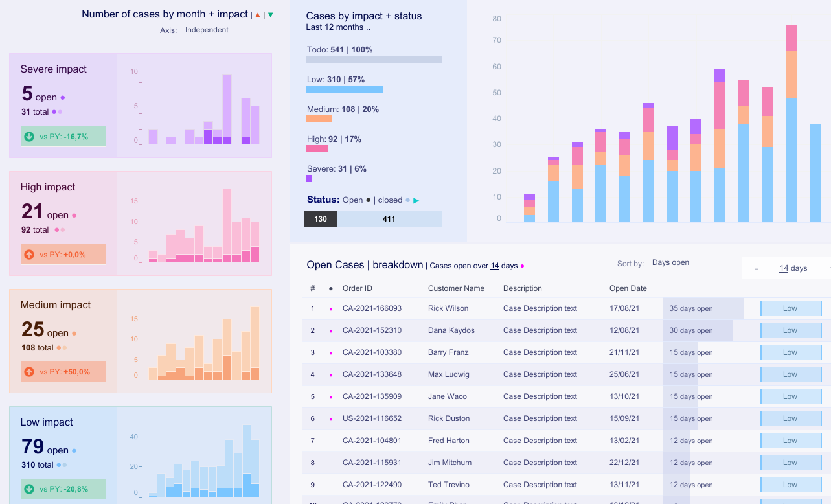Screen dimensions: 831x504
Task: Click the minus stepper beside 14 days
Action: tap(757, 268)
